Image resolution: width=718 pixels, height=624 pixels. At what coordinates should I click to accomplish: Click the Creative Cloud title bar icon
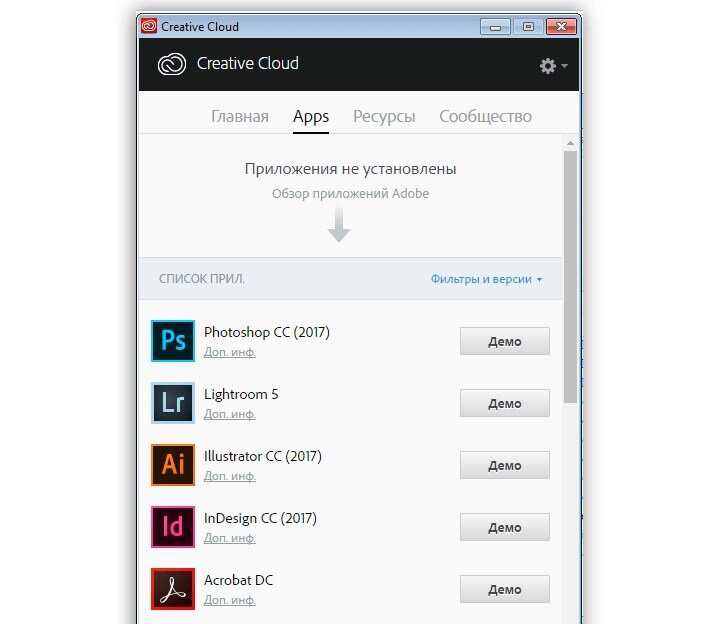(149, 26)
